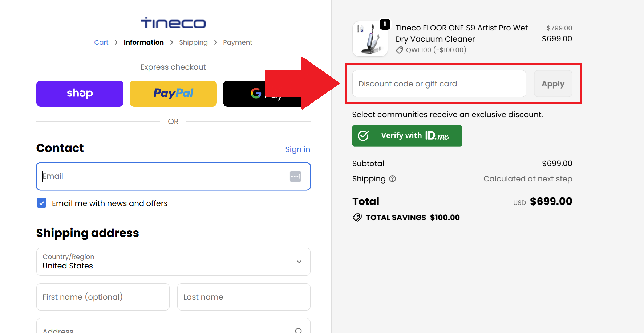Click the Tineco logo

point(173,23)
